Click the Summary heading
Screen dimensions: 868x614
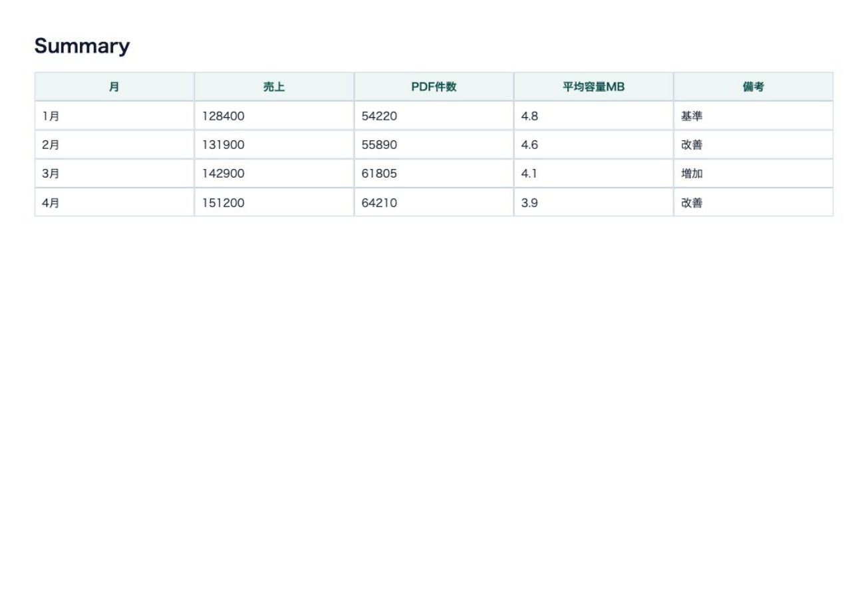82,46
